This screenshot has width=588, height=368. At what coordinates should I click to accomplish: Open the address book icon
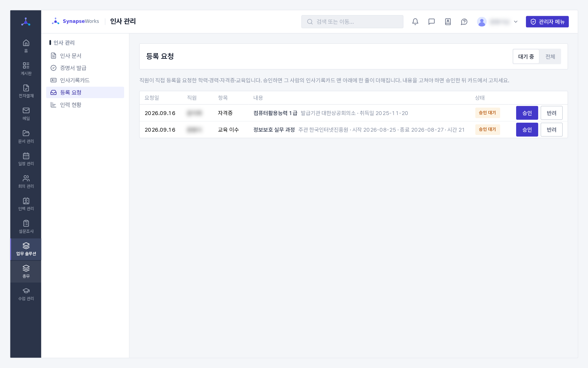[448, 22]
